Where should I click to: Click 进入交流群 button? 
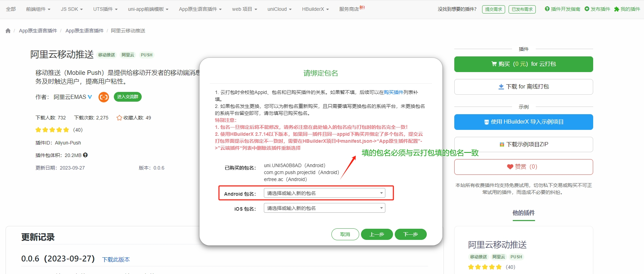click(128, 97)
